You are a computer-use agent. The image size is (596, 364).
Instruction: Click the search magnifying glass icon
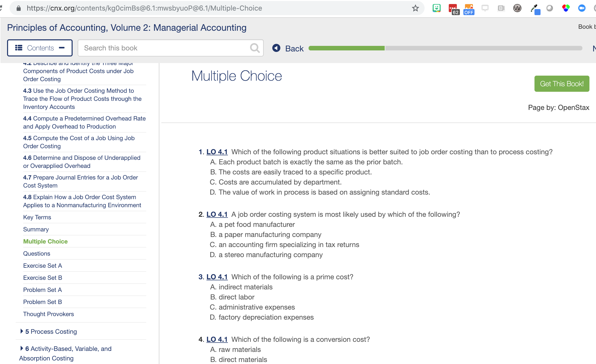pyautogui.click(x=255, y=48)
